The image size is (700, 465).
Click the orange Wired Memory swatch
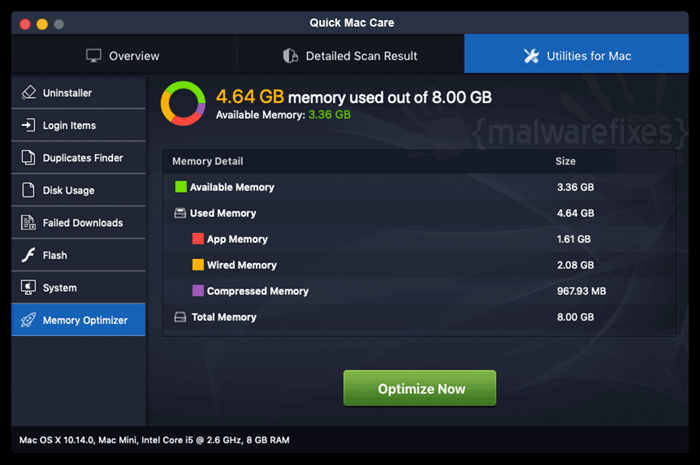coord(198,265)
